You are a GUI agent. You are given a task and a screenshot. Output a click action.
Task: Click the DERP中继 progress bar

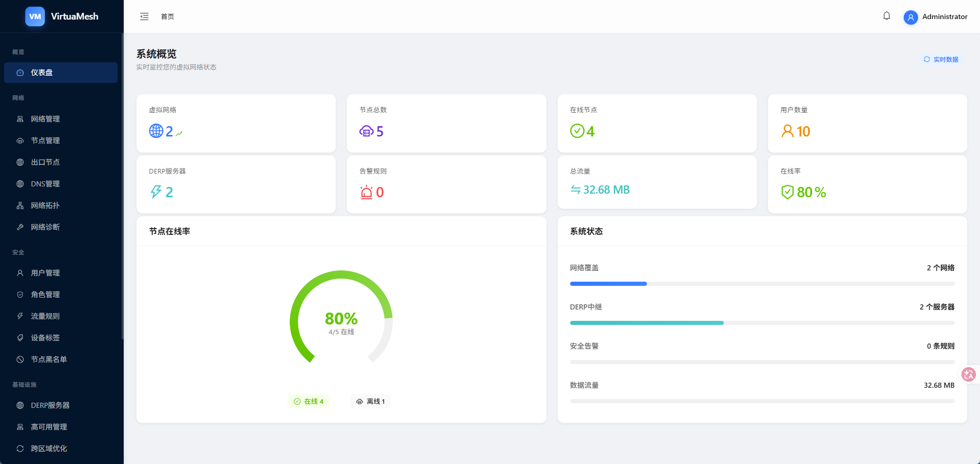tap(762, 323)
